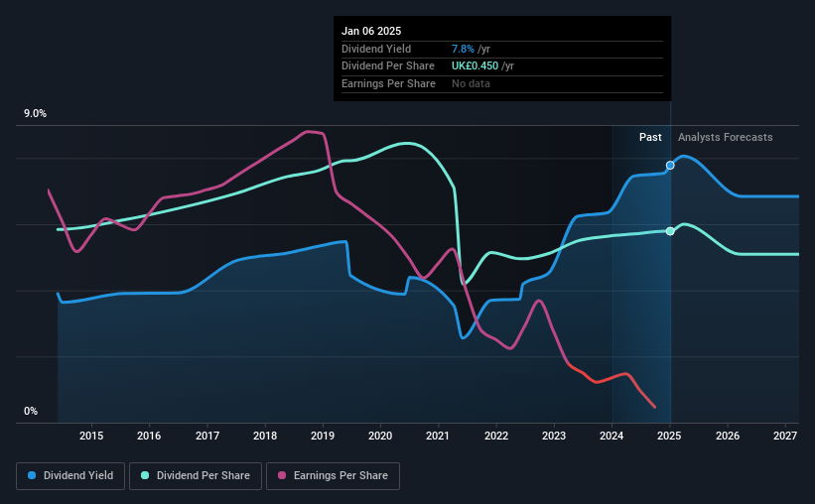Viewport: 815px width, 504px height.
Task: Click the tooltip 'Dividend Yield' row label
Action: tap(376, 49)
